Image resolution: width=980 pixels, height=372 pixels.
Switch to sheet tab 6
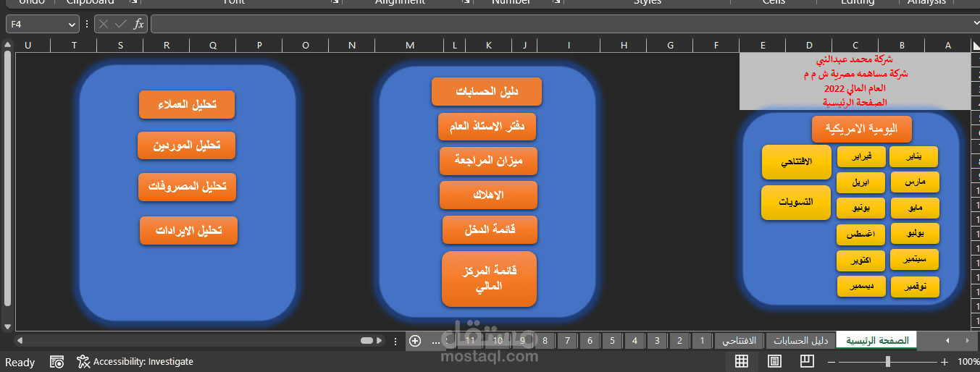590,340
